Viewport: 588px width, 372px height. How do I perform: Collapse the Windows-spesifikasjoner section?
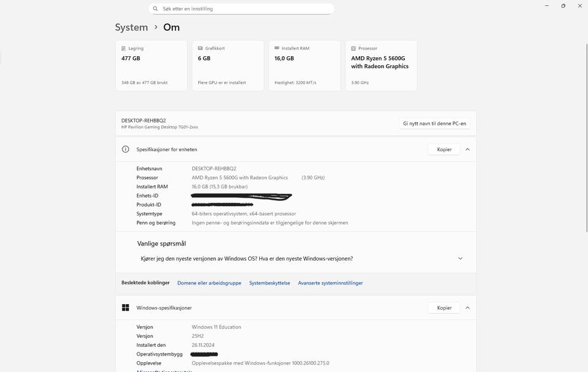467,308
